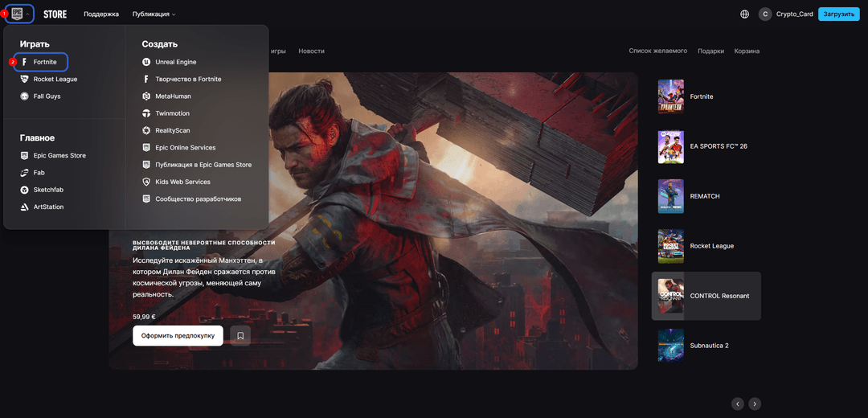The image size is (868, 418).
Task: Switch to the Новости tab
Action: [311, 51]
